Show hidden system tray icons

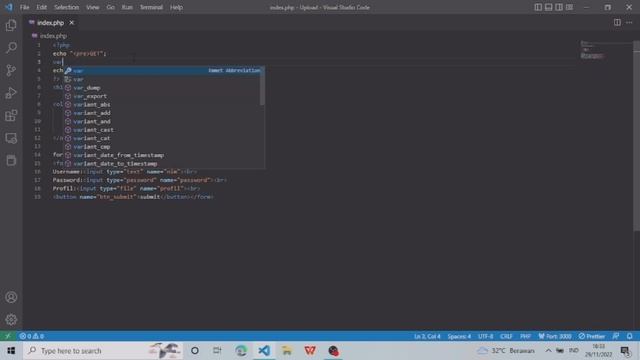(x=548, y=351)
